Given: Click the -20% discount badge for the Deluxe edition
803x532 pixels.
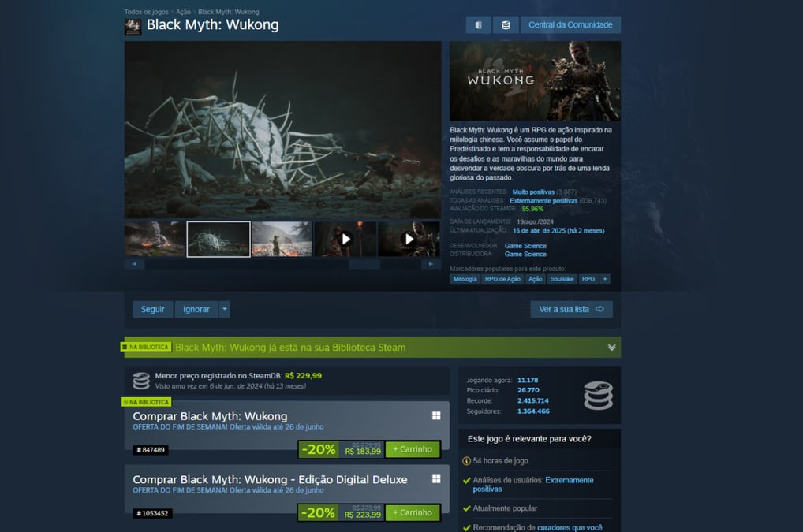Looking at the screenshot, I should (x=318, y=512).
